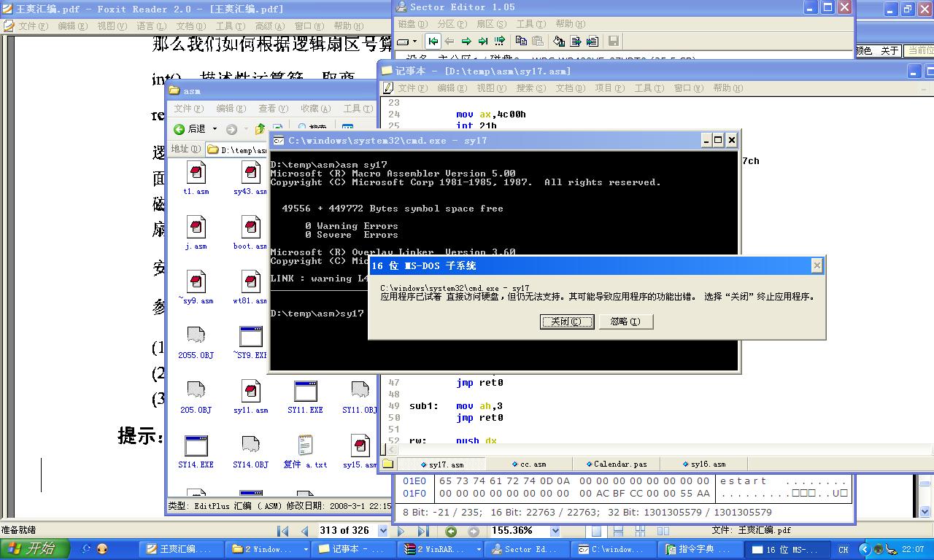This screenshot has width=934, height=560.
Task: Go to first page in Foxit Reader
Action: tap(283, 531)
